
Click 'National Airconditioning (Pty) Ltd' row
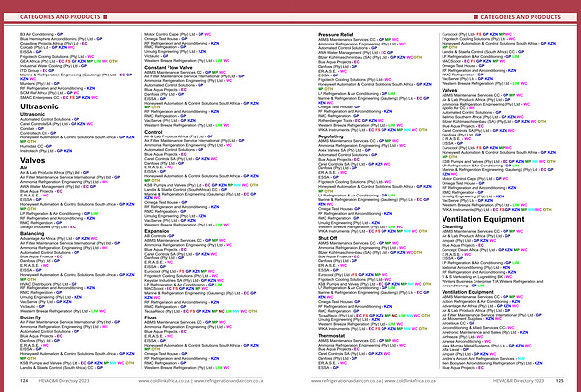[x=476, y=267]
